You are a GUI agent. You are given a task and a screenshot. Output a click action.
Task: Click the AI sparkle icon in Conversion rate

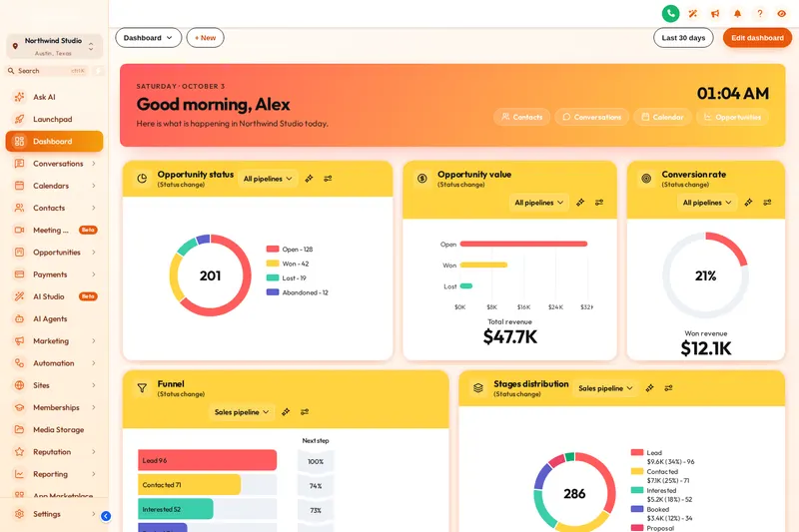pos(748,203)
